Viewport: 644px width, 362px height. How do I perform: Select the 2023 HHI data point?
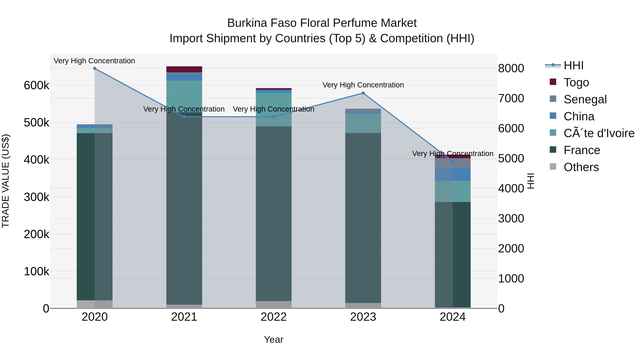(363, 93)
